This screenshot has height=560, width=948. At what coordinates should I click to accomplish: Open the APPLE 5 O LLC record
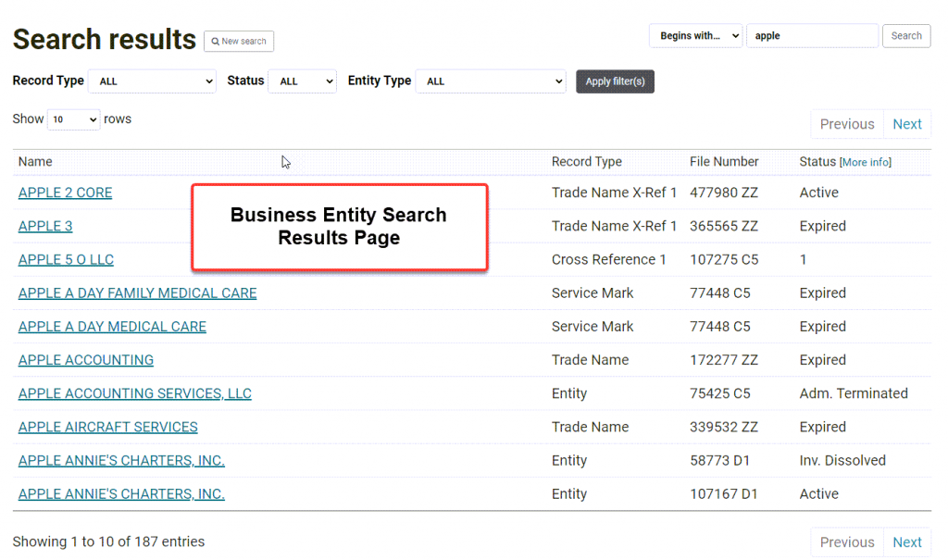coord(66,259)
